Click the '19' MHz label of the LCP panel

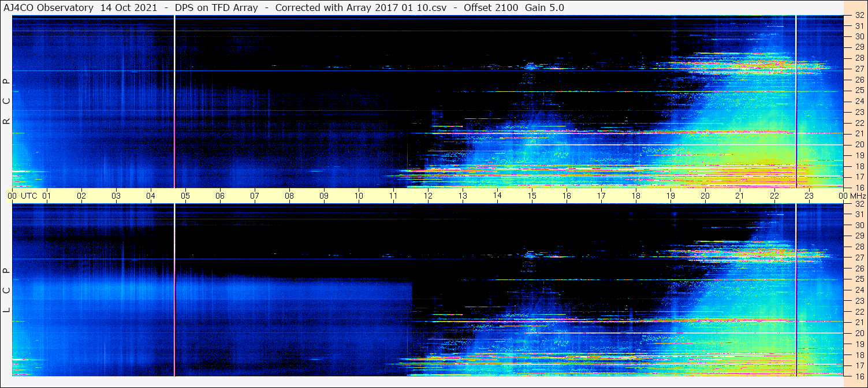point(859,344)
